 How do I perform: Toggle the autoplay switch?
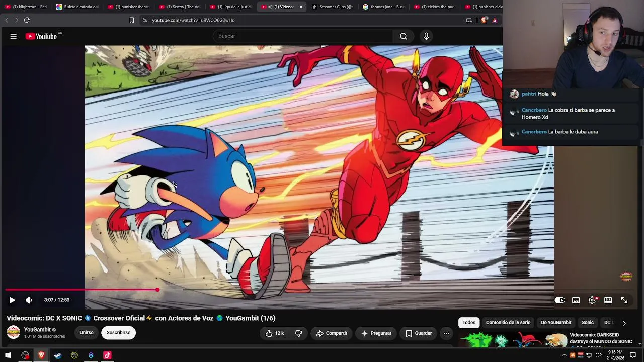tap(559, 300)
